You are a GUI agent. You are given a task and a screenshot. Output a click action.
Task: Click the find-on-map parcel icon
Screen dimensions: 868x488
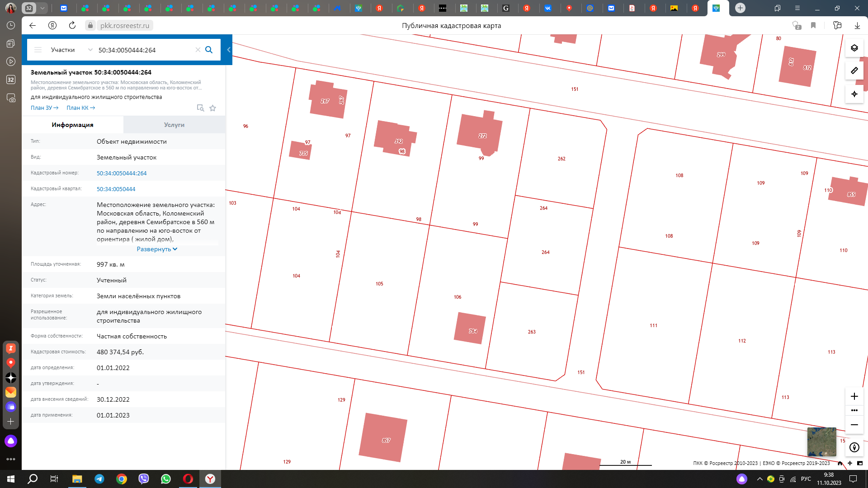200,108
